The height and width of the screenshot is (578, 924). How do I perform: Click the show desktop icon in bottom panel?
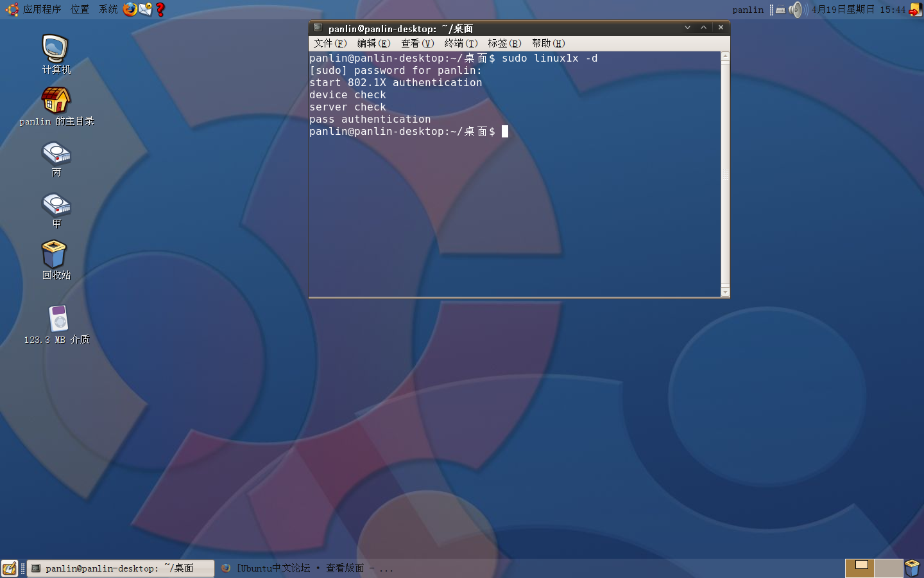click(x=10, y=568)
